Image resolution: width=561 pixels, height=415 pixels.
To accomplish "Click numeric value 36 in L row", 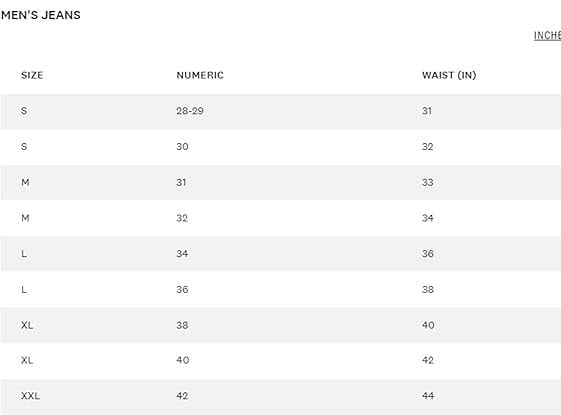I will click(x=182, y=289).
